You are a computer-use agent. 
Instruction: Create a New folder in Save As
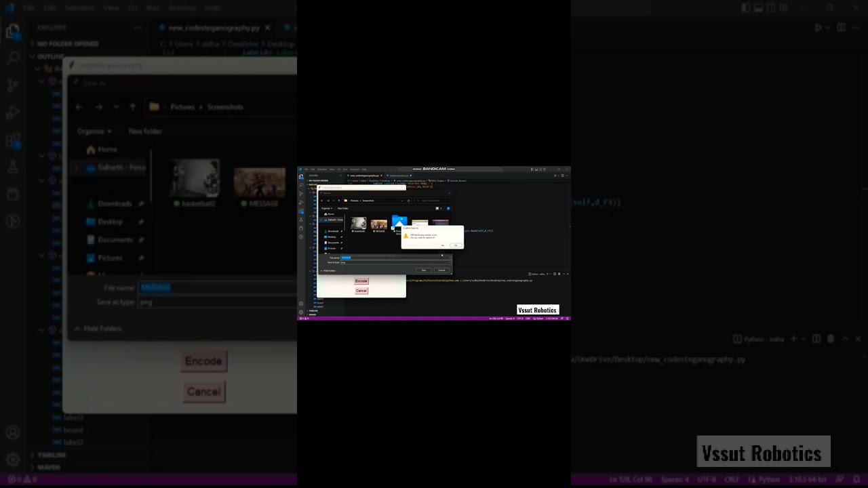click(x=343, y=208)
